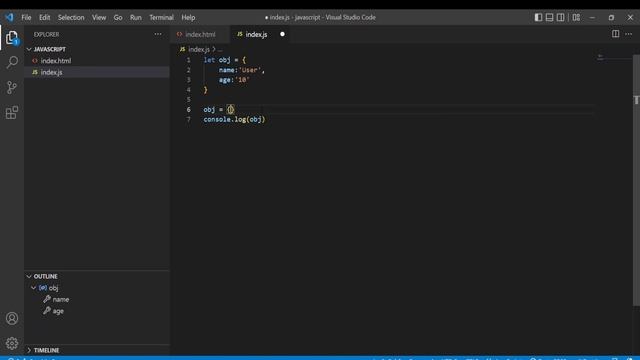The image size is (640, 360).
Task: Click the JS file icon beside index.js in explorer
Action: click(x=35, y=72)
